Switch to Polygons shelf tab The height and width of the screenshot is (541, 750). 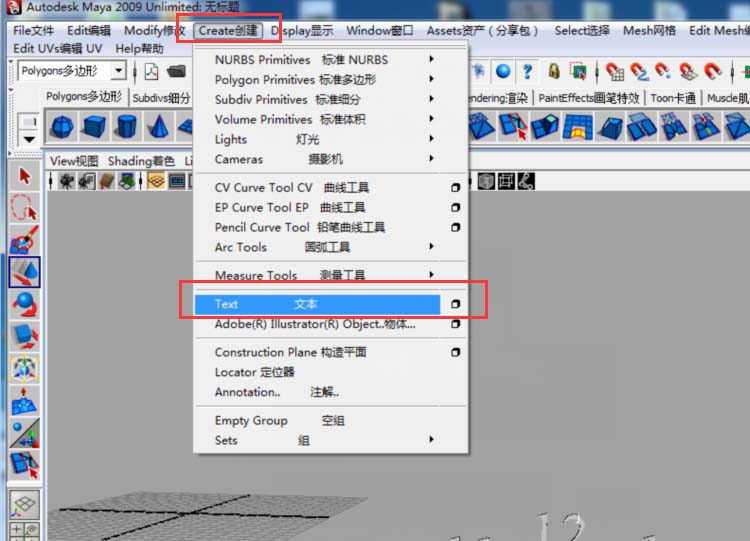84,97
